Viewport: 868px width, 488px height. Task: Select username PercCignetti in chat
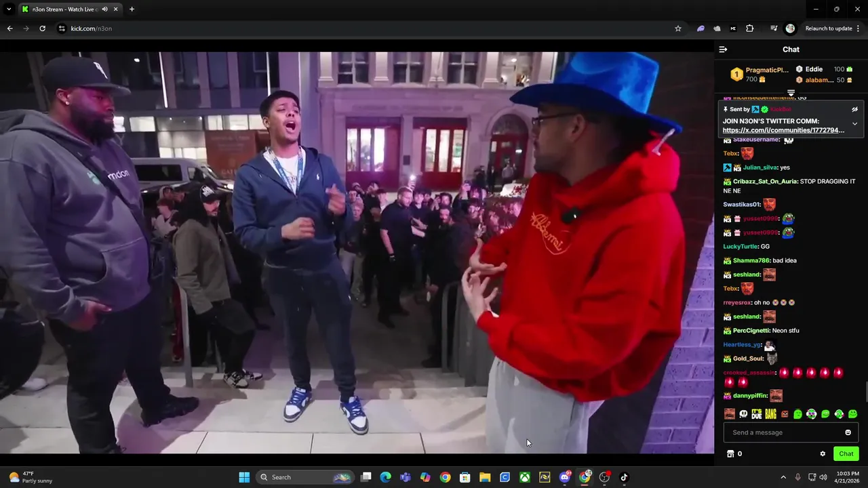(751, 331)
